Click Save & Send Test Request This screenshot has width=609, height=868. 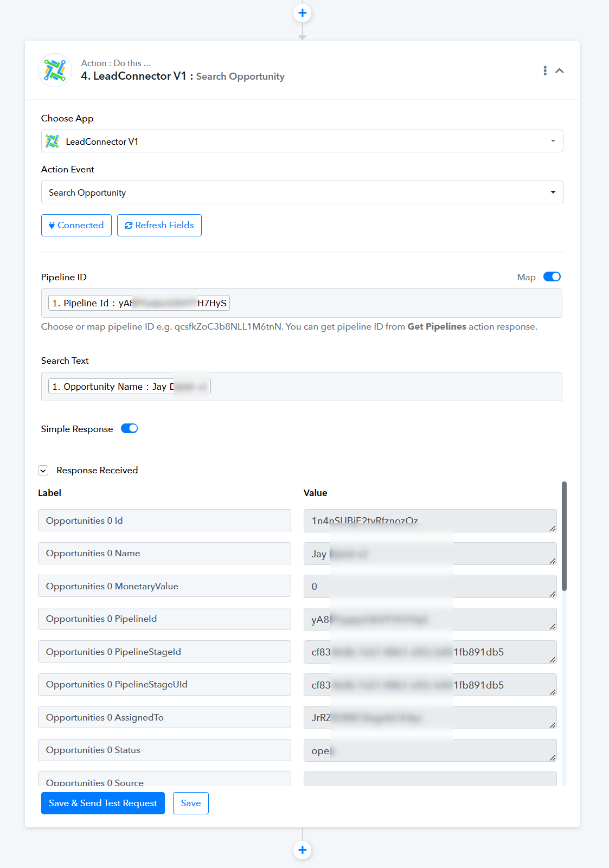(103, 803)
